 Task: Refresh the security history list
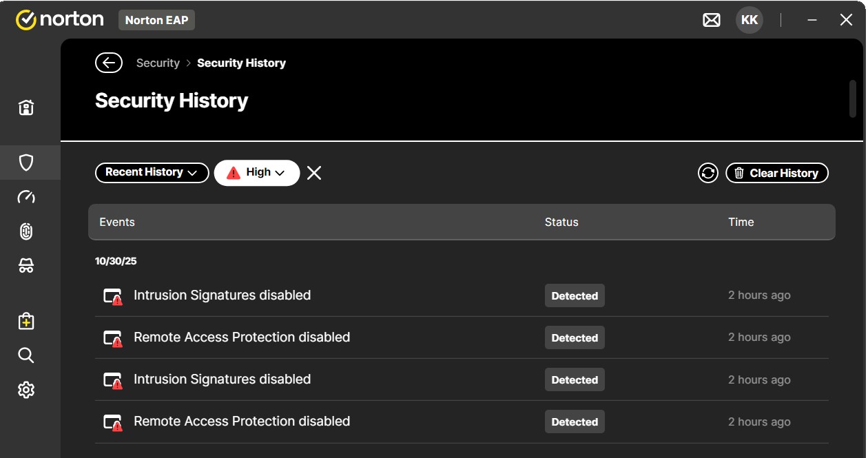(708, 173)
